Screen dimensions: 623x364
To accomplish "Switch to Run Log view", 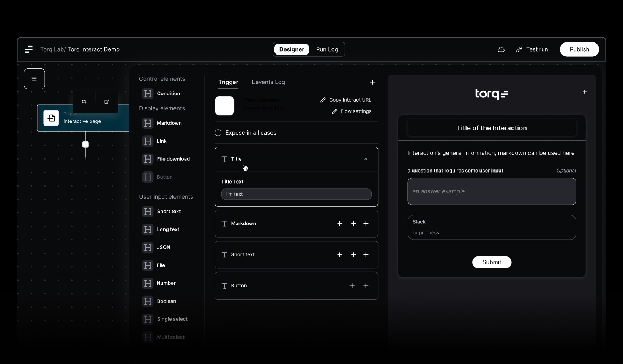I will pyautogui.click(x=327, y=49).
